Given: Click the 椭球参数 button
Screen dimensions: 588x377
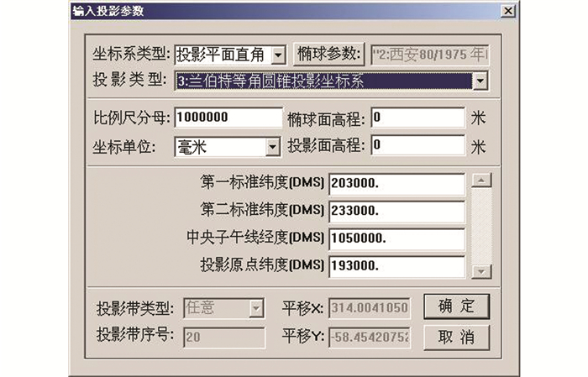Looking at the screenshot, I should coord(328,55).
